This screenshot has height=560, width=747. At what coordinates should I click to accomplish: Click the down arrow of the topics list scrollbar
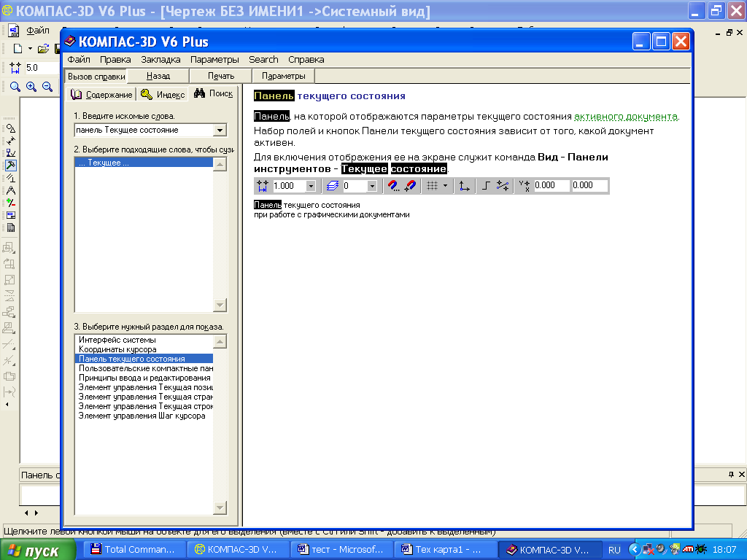coord(220,507)
